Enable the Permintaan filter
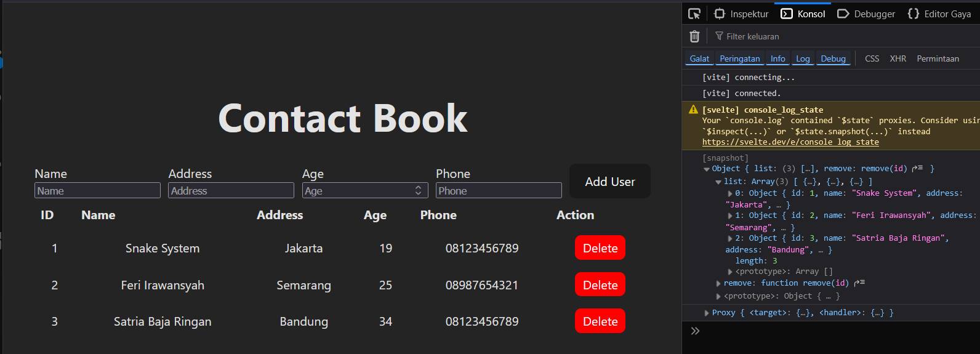This screenshot has width=980, height=354. pyautogui.click(x=938, y=58)
